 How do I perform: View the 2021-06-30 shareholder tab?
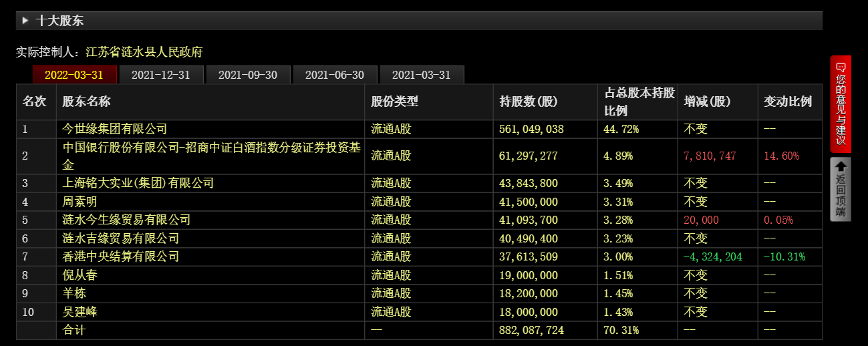coord(334,75)
